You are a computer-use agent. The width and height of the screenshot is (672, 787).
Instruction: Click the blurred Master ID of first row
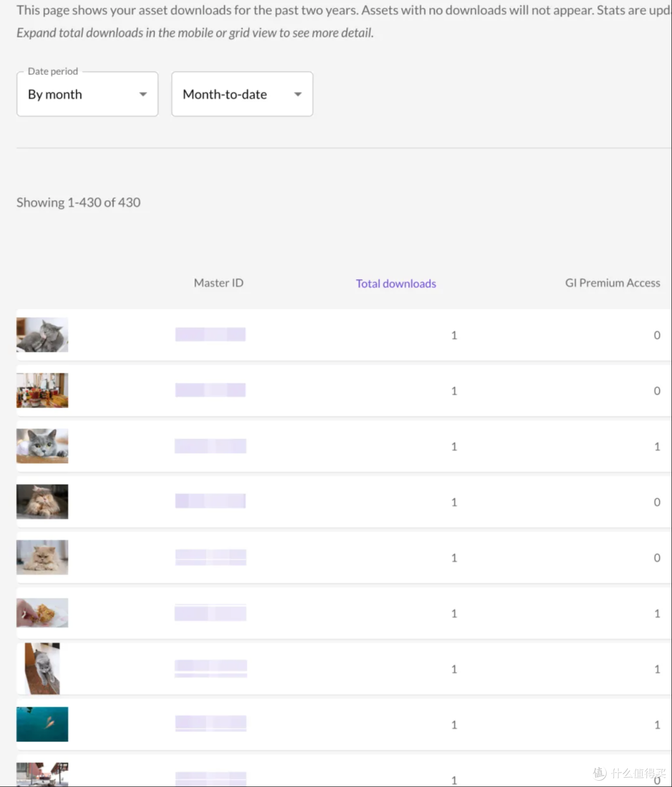point(210,335)
